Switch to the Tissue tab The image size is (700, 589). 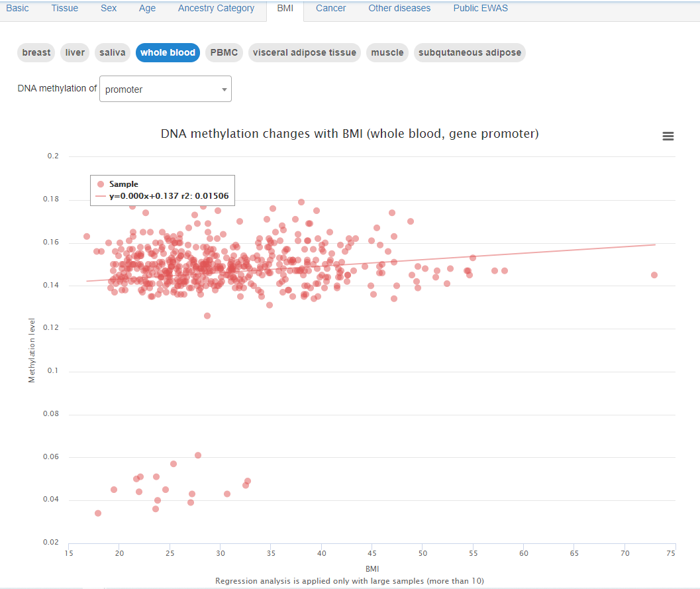click(64, 8)
